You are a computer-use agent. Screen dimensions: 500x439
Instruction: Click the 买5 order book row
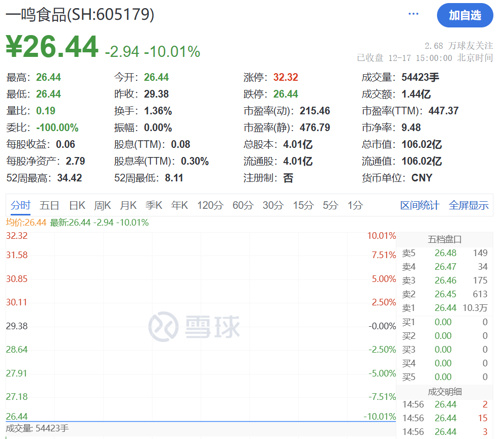445,377
